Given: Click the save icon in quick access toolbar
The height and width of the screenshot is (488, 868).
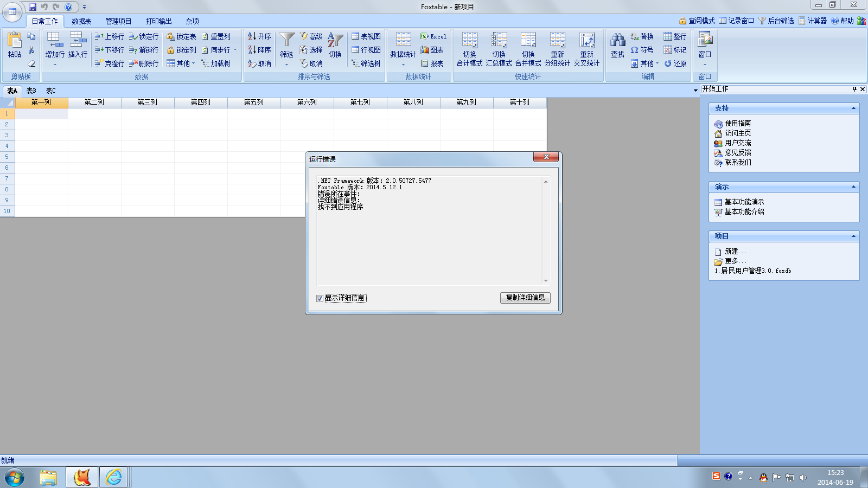Looking at the screenshot, I should pyautogui.click(x=33, y=7).
